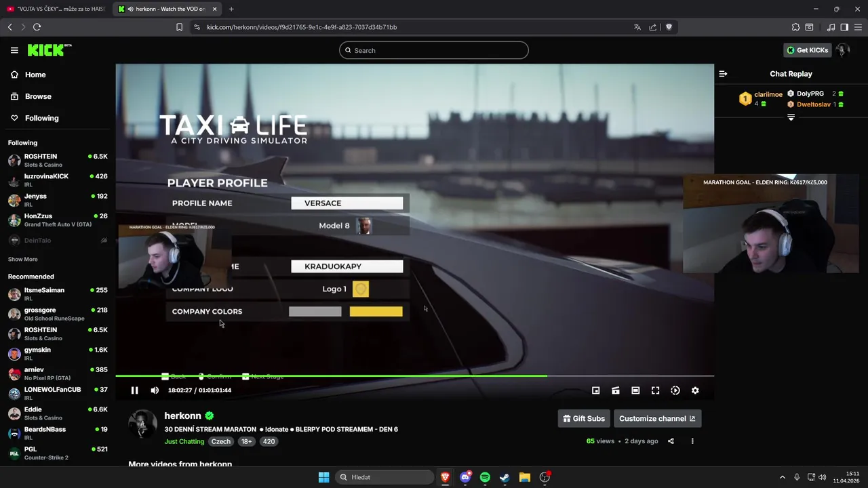868x488 pixels.
Task: Seek on the green video progress bar
Action: point(414,375)
